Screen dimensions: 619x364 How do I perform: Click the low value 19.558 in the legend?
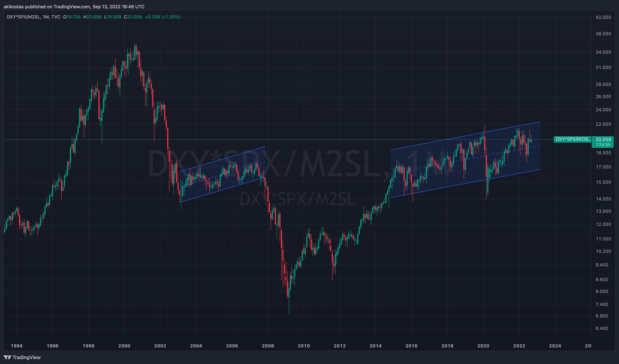114,17
